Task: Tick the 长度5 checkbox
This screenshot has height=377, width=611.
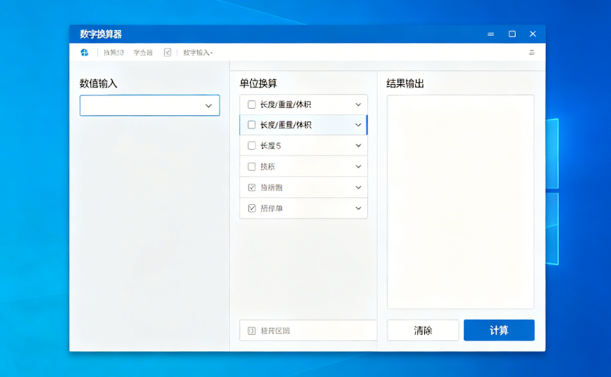Action: point(252,146)
